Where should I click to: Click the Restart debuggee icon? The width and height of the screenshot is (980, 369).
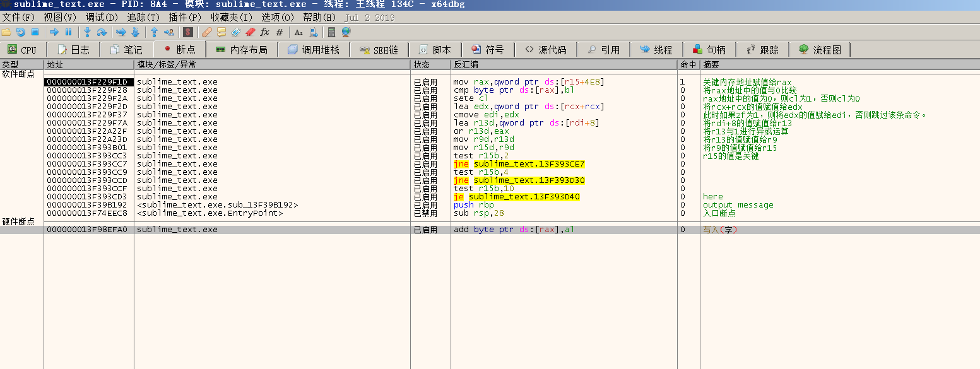[20, 32]
